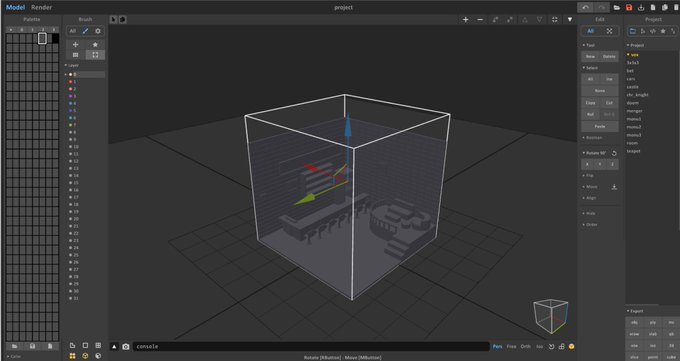Toggle the Free camera mode
The height and width of the screenshot is (361, 680).
(x=512, y=346)
